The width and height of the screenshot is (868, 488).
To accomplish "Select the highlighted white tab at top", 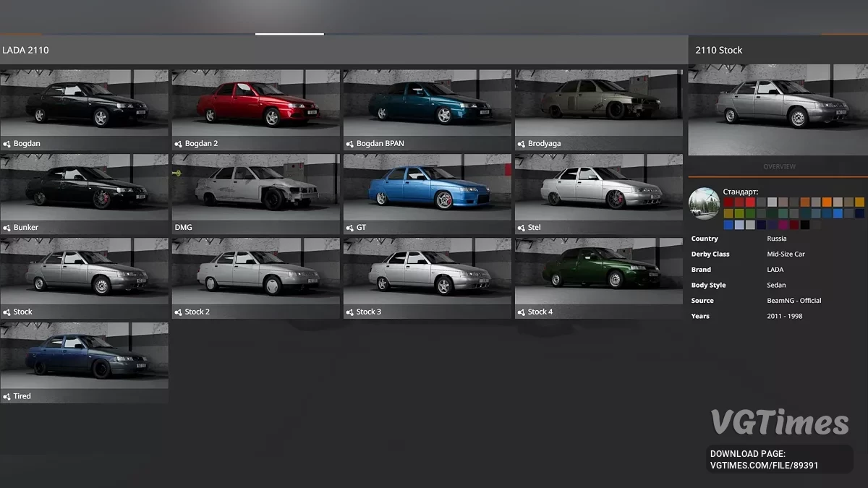I will [289, 33].
